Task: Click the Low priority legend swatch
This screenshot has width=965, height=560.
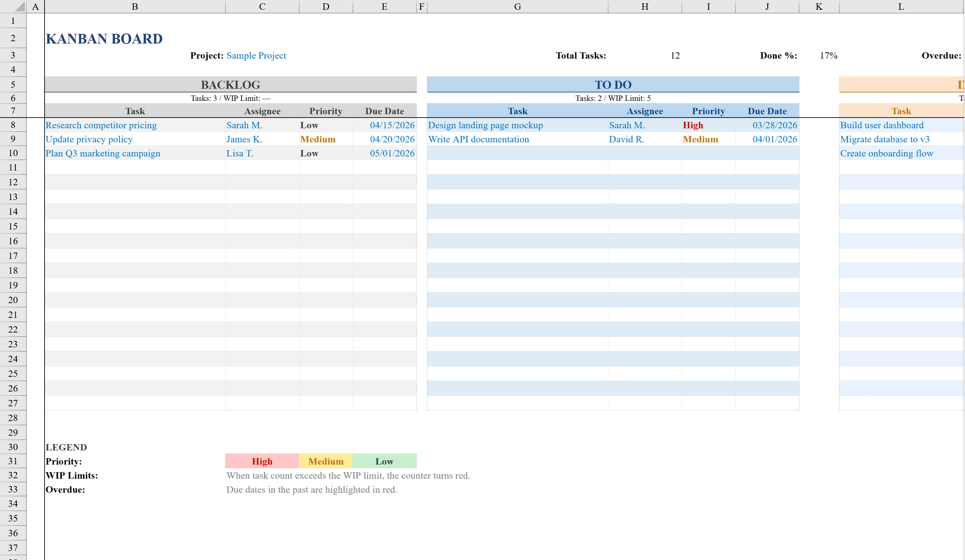Action: pyautogui.click(x=384, y=461)
